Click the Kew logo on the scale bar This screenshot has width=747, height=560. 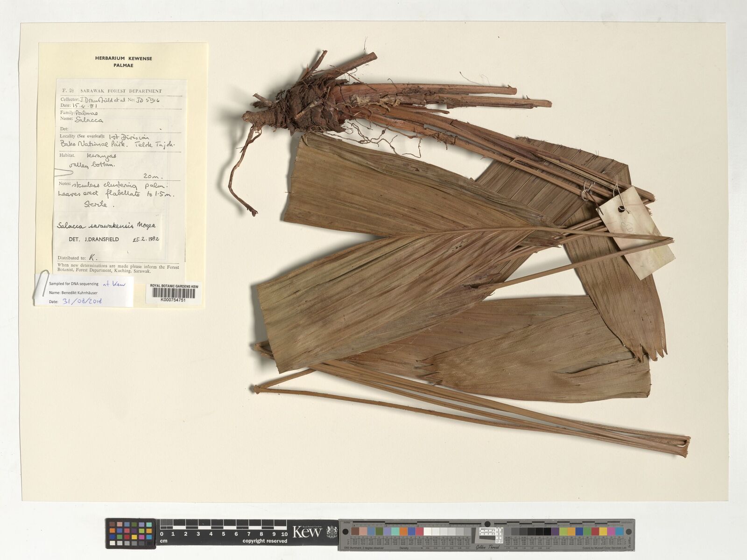(307, 532)
